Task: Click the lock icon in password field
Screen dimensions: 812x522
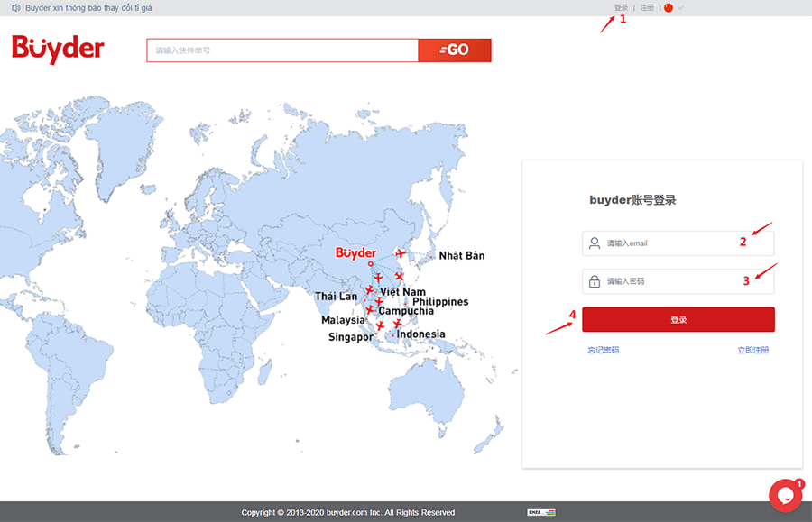Action: click(x=595, y=281)
